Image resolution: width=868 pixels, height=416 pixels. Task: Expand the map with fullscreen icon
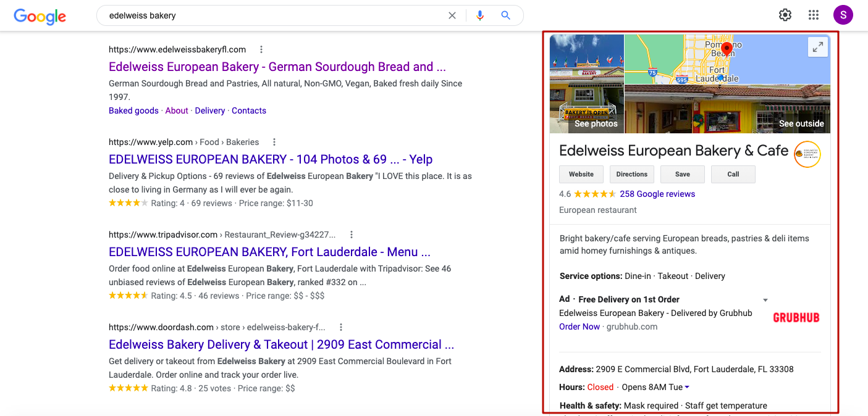pyautogui.click(x=817, y=47)
